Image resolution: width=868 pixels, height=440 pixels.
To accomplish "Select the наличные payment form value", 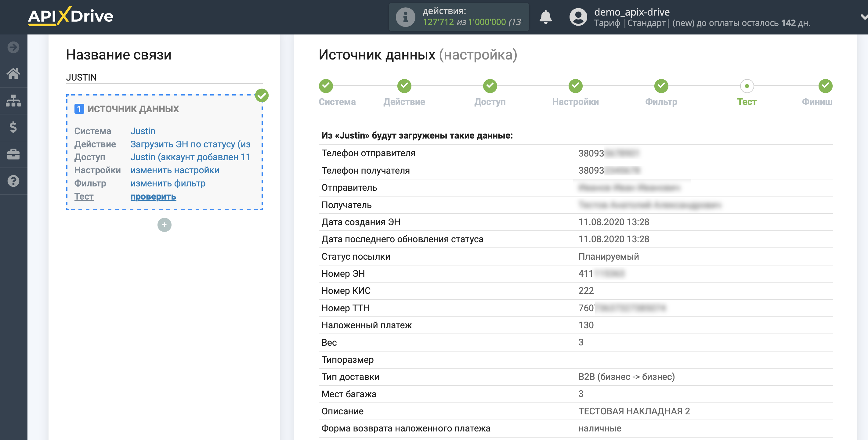I will pyautogui.click(x=600, y=428).
